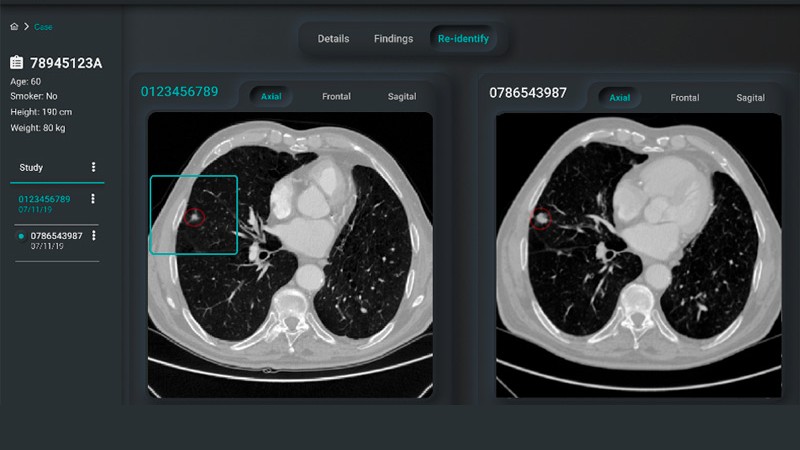Click the dot indicator beside study 0786543987
Viewport: 800px width, 450px height.
click(22, 237)
